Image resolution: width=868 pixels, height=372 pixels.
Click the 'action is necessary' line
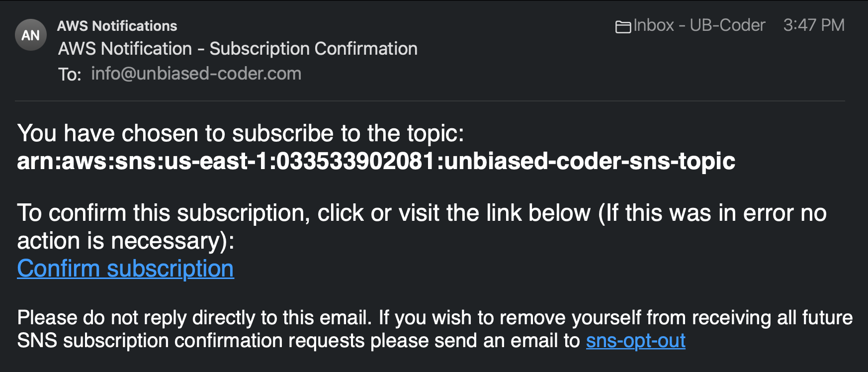coord(126,241)
